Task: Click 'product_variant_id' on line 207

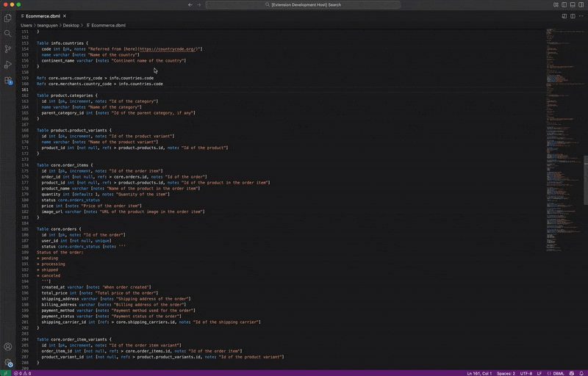Action: click(x=62, y=357)
